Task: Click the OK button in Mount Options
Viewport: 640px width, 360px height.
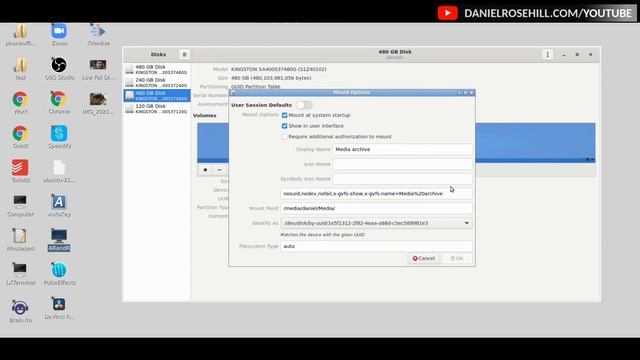Action: pyautogui.click(x=457, y=258)
